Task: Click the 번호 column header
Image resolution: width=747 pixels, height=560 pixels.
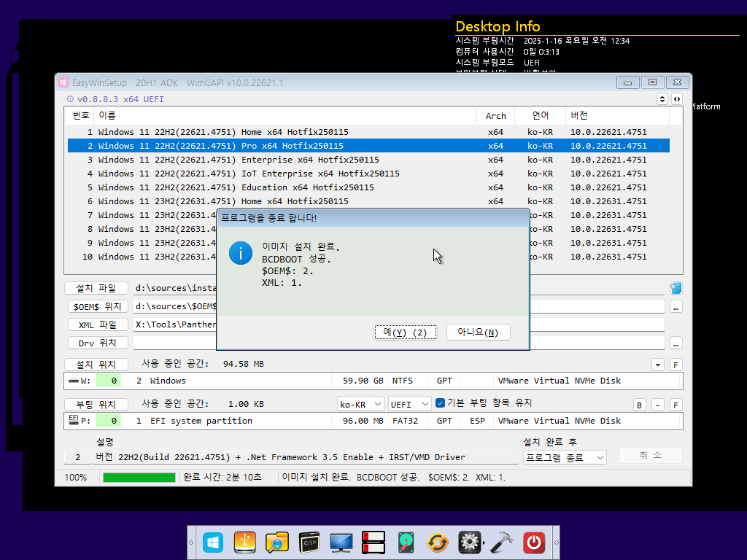Action: [x=80, y=115]
